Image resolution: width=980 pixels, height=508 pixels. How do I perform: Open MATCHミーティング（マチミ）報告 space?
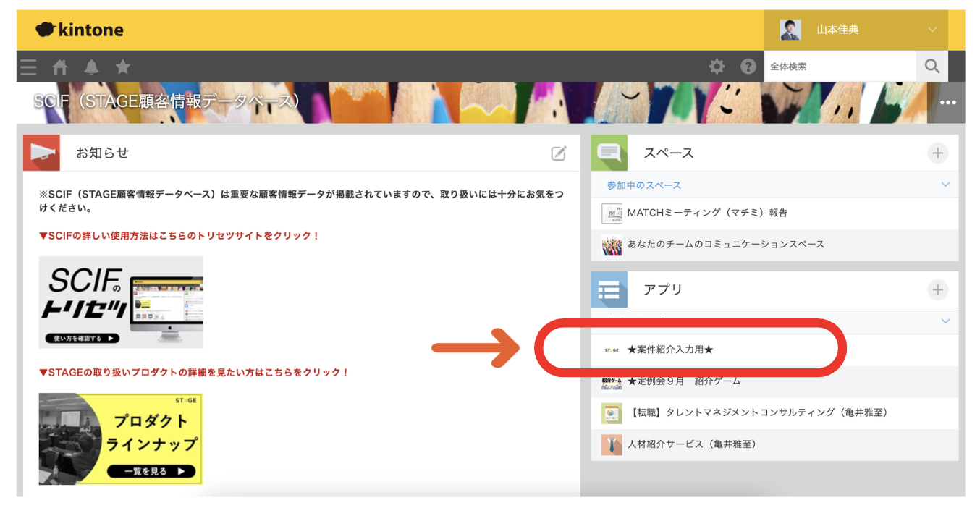point(707,213)
